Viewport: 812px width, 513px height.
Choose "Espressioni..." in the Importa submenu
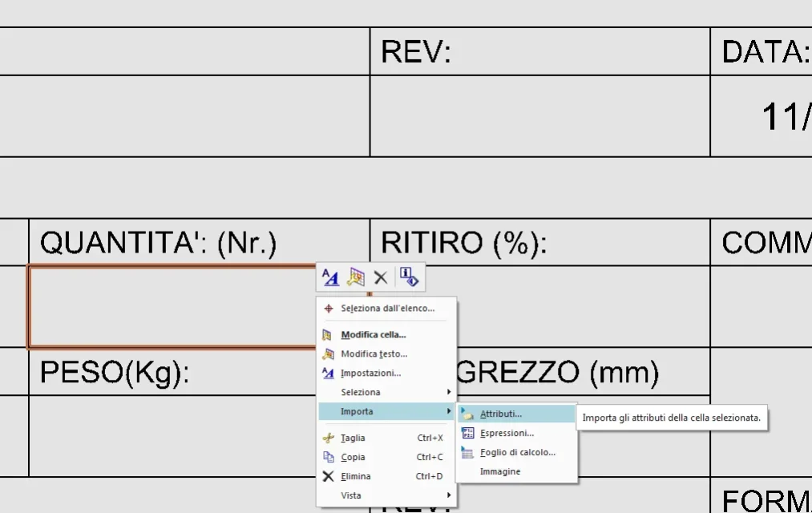pos(516,433)
